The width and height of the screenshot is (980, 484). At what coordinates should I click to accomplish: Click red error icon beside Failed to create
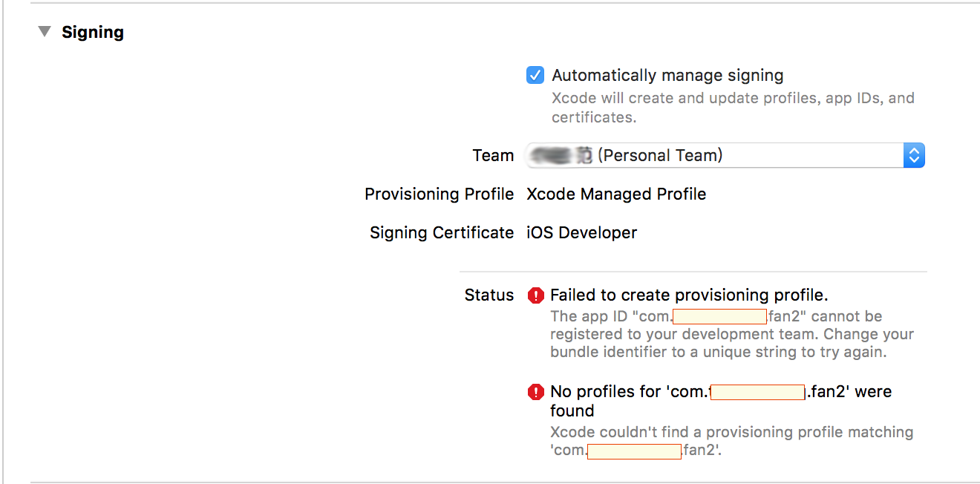(x=536, y=295)
